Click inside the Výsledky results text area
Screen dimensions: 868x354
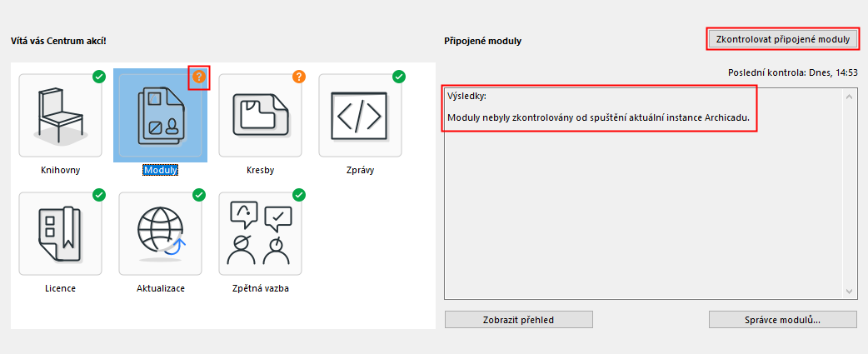pos(641,208)
